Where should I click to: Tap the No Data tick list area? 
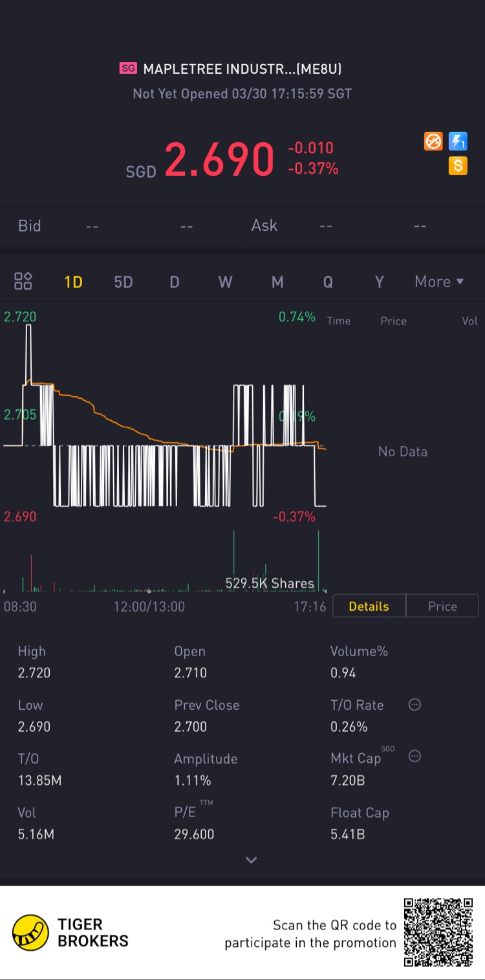pos(403,452)
